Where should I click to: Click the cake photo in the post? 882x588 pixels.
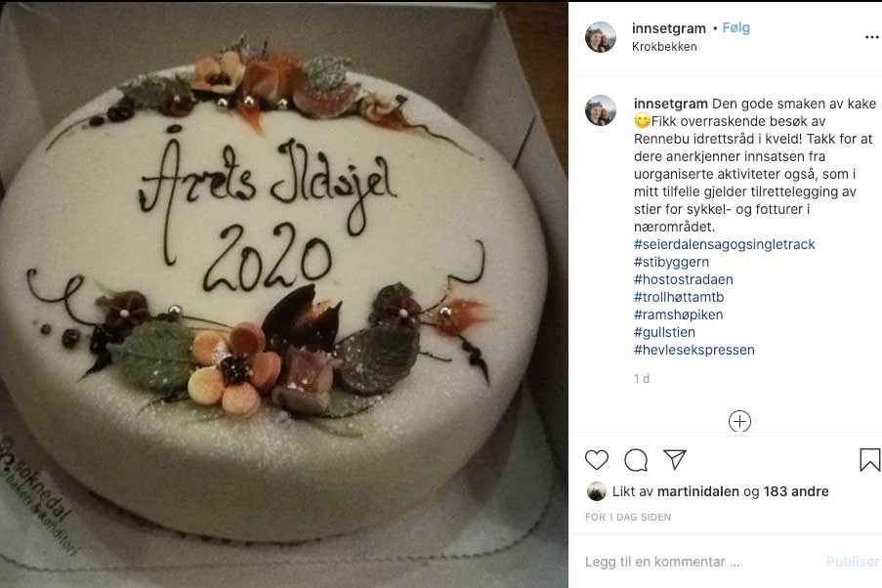pyautogui.click(x=284, y=295)
